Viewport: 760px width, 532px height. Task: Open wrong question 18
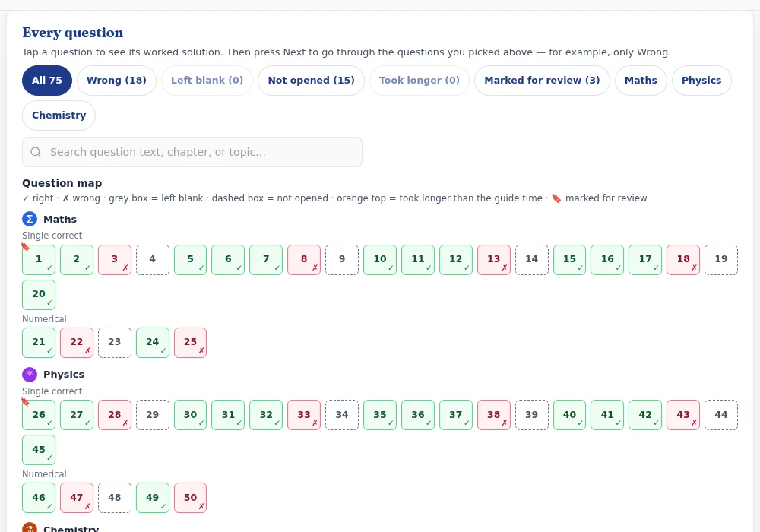click(x=683, y=260)
